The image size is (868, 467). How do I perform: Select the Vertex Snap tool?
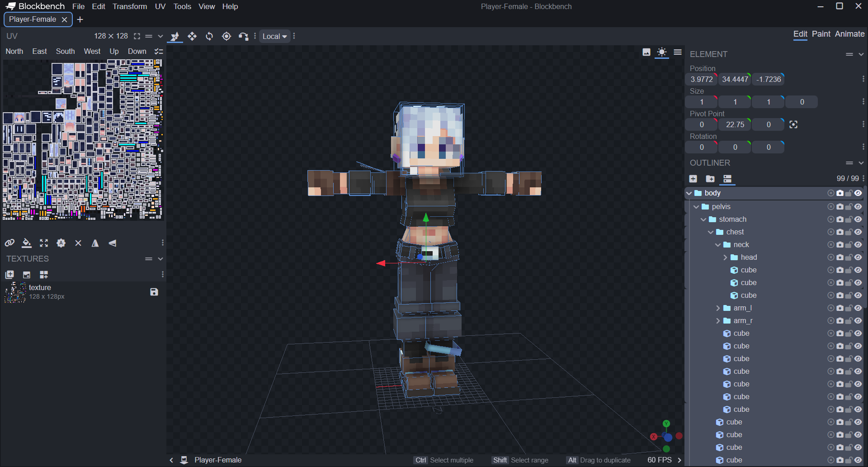tap(243, 36)
